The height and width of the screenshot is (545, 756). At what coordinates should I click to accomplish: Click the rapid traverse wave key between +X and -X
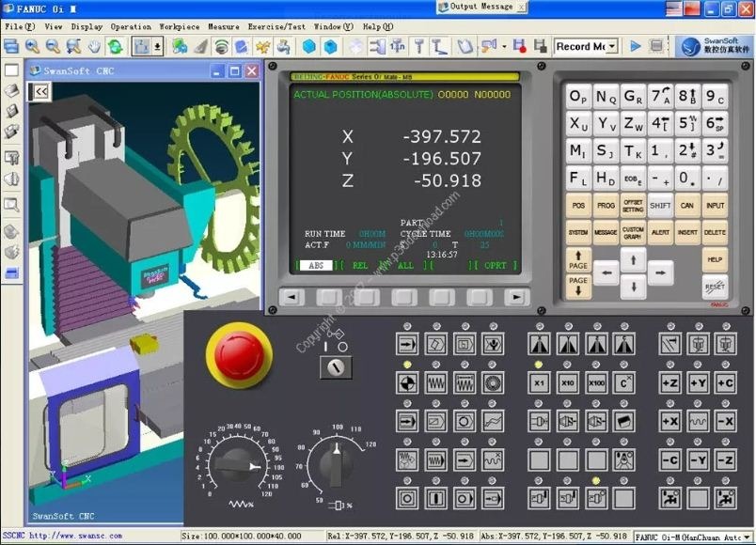coord(698,421)
